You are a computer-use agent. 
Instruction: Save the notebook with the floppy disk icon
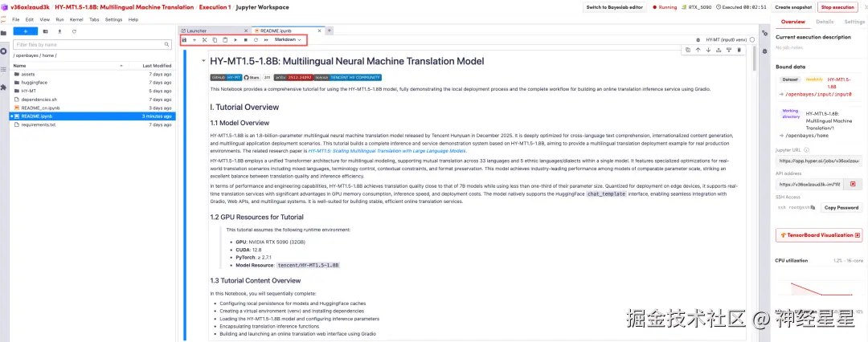coord(184,40)
